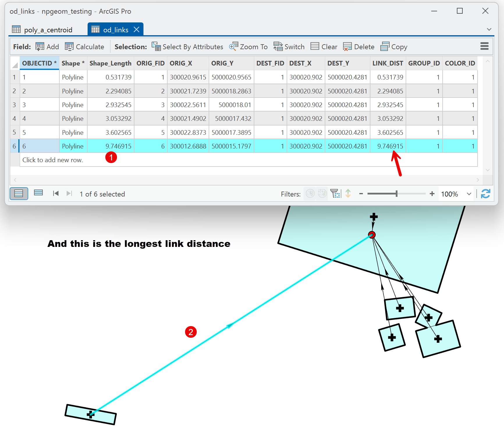Expand the table options menu
Viewport: 504px width, 444px height.
pos(485,46)
